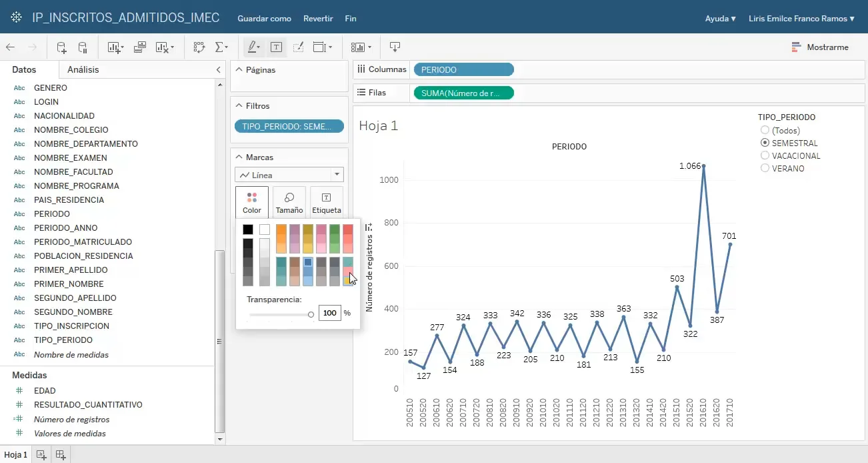Pick the black color swatch
The image size is (868, 463).
click(x=248, y=229)
